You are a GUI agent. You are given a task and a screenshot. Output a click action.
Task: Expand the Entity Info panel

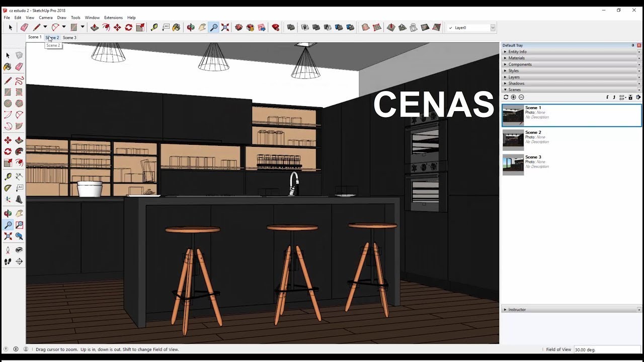click(571, 52)
